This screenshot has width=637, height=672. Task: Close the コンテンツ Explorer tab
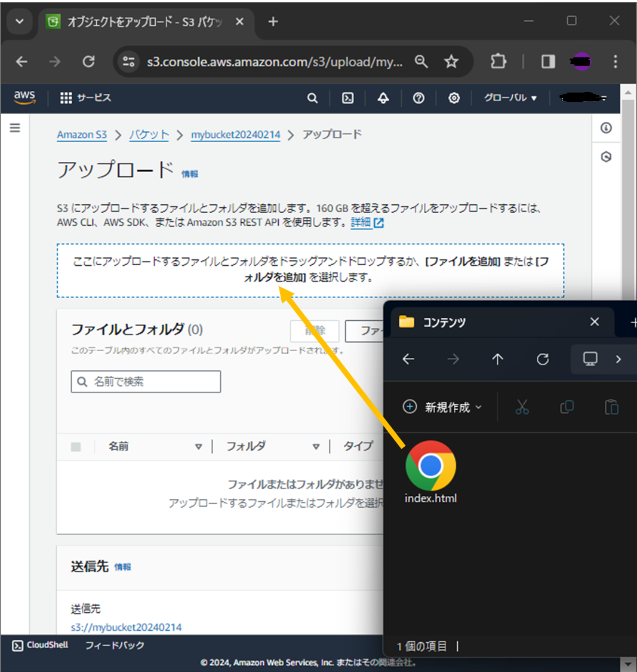coord(595,322)
